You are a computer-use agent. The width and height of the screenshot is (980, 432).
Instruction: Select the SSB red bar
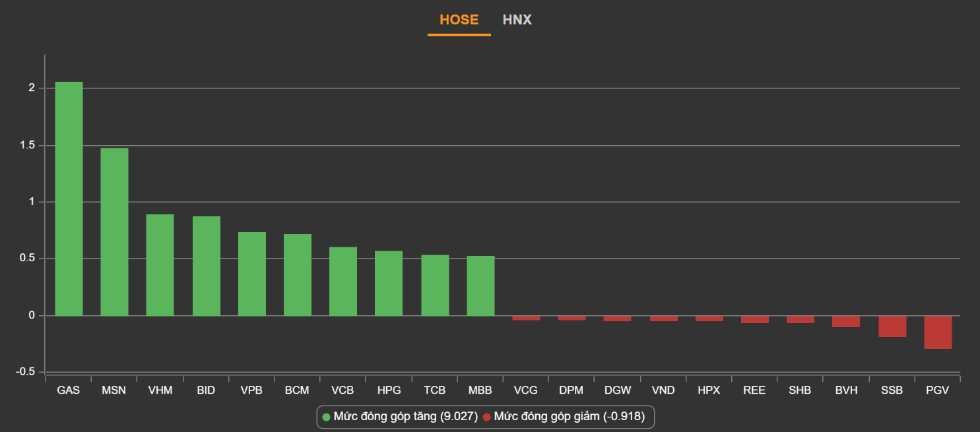(892, 326)
